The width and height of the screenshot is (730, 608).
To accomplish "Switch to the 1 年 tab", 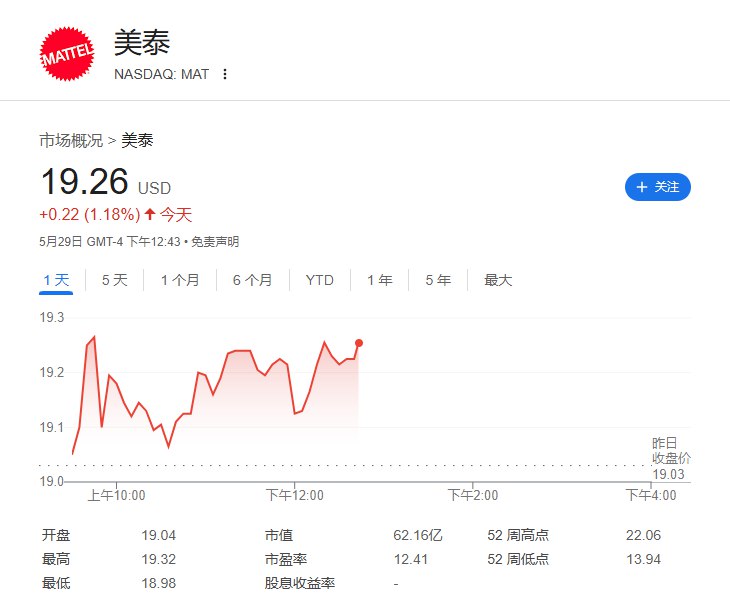I will coord(379,280).
